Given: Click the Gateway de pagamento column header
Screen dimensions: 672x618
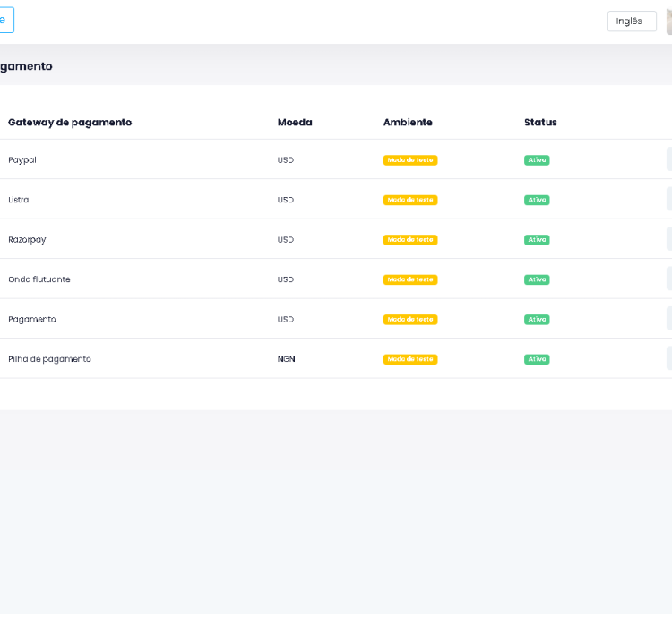Looking at the screenshot, I should [70, 123].
